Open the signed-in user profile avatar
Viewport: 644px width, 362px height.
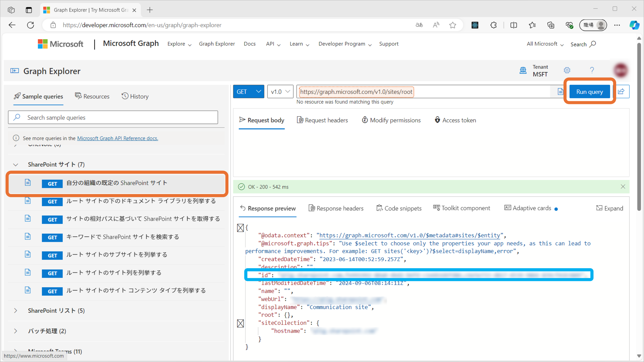(621, 70)
